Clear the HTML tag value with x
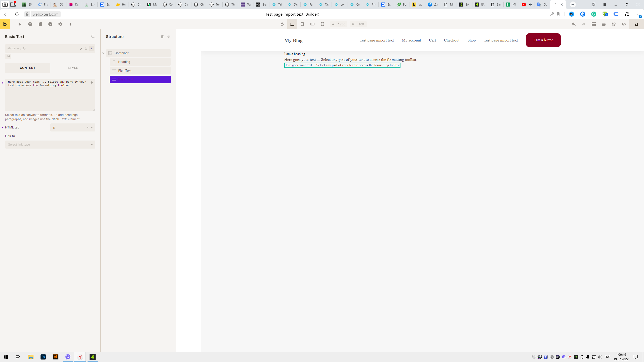This screenshot has height=362, width=644. tap(88, 127)
